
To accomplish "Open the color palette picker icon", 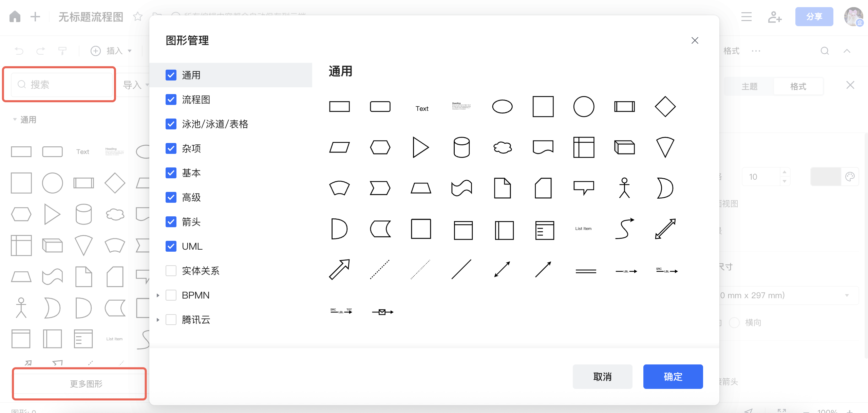I will point(850,177).
